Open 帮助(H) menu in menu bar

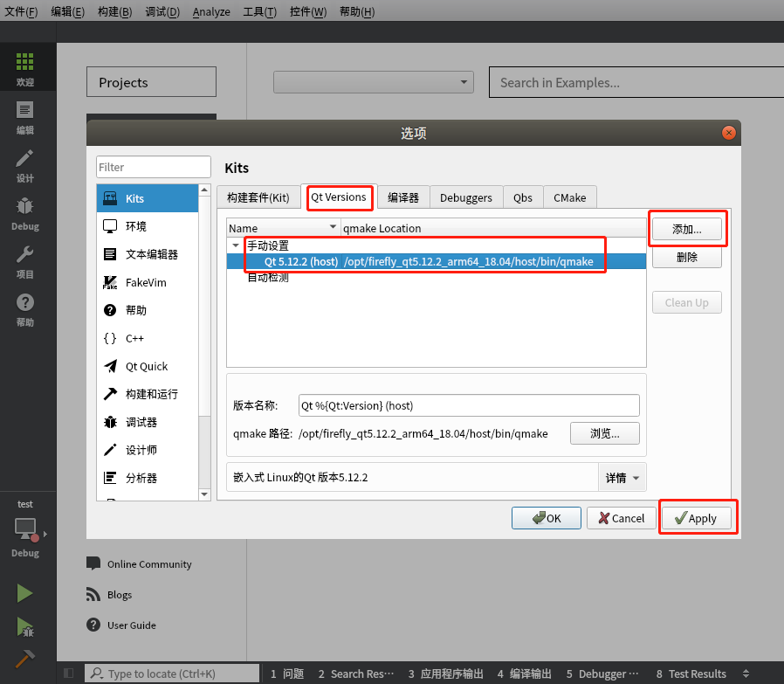(x=356, y=11)
